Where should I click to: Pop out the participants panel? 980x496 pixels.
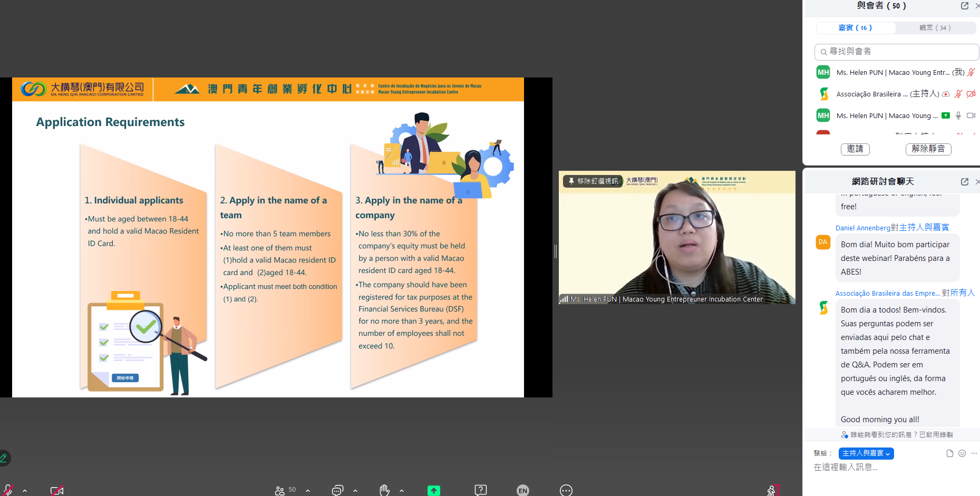[x=965, y=6]
